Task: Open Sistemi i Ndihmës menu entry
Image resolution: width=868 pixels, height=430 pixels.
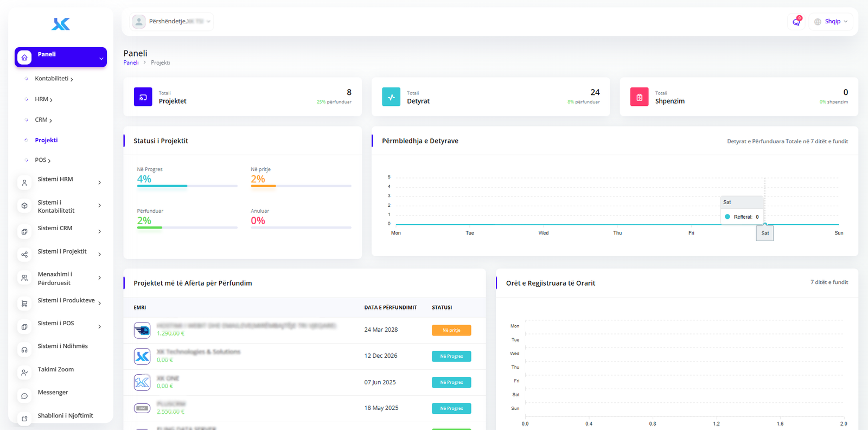Action: coord(62,346)
